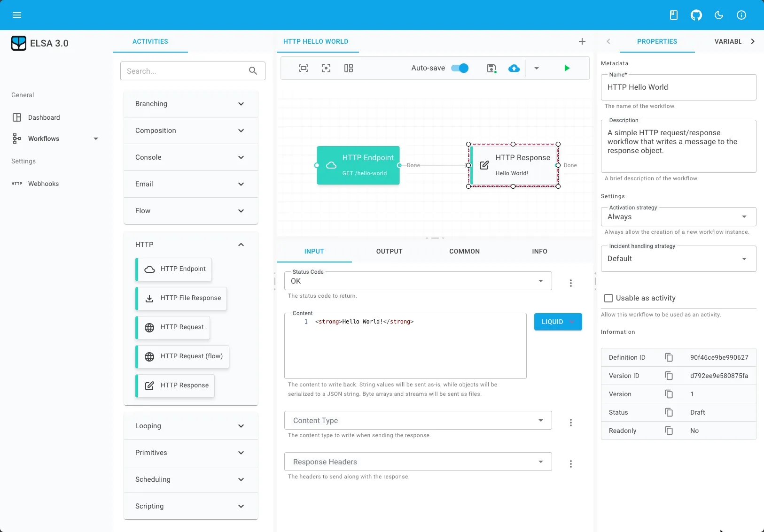This screenshot has height=532, width=764.
Task: Click the center content icon in designer toolbar
Action: [326, 68]
